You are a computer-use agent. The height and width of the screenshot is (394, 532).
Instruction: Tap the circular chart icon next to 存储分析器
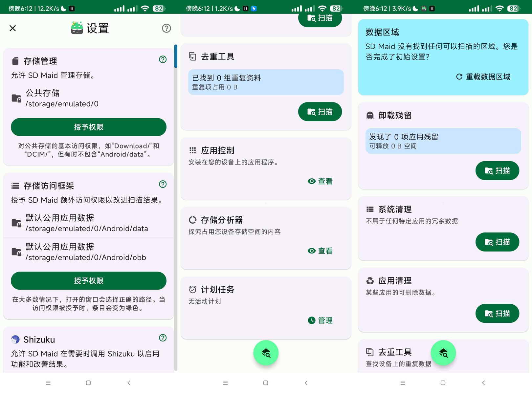193,220
